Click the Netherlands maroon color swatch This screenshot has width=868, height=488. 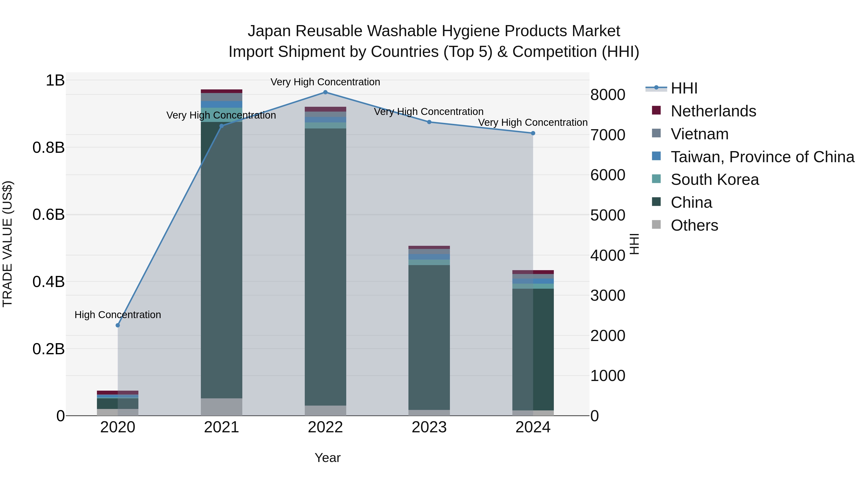point(656,110)
